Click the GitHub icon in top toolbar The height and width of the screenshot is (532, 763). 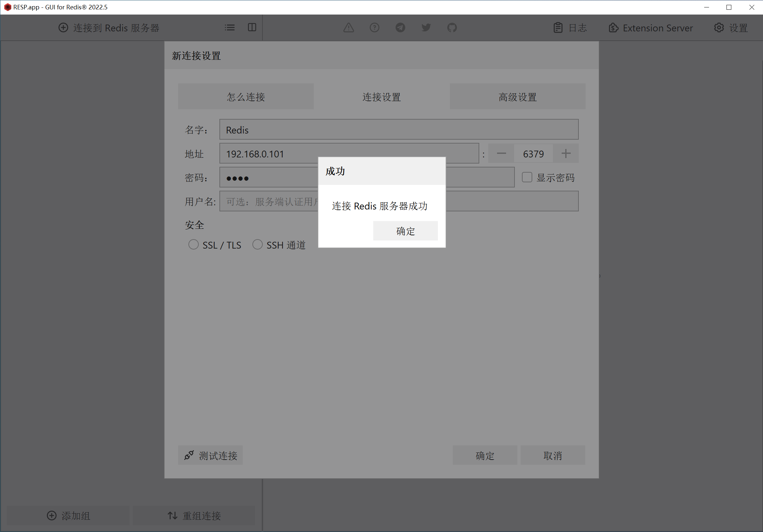451,27
